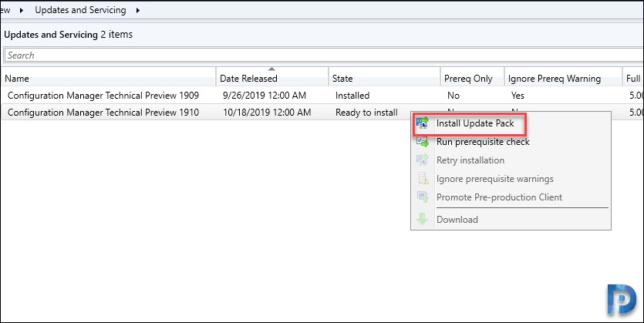Open Updates and Servicing breadcrumb
This screenshot has height=323, width=644.
click(80, 10)
